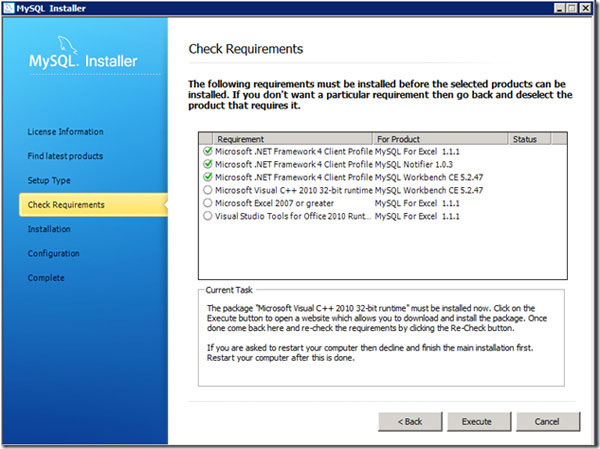Viewport: 600px width, 449px height.
Task: Click green check for Workbench .NET Framework requirement
Action: [208, 177]
